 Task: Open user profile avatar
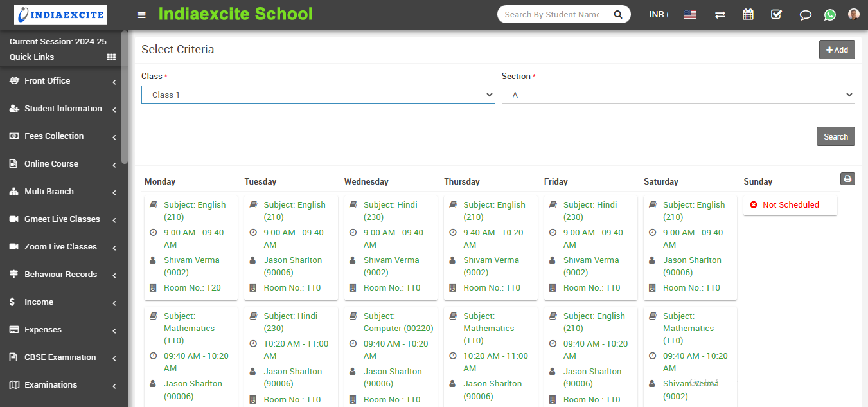pyautogui.click(x=853, y=14)
